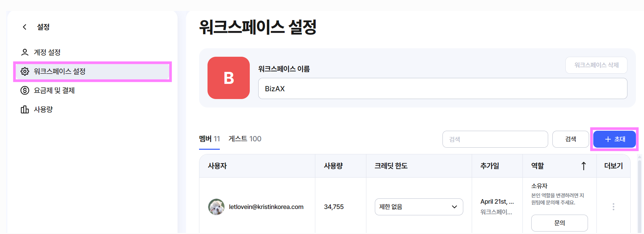Click the 더보기 column header
644x234 pixels.
pyautogui.click(x=613, y=166)
